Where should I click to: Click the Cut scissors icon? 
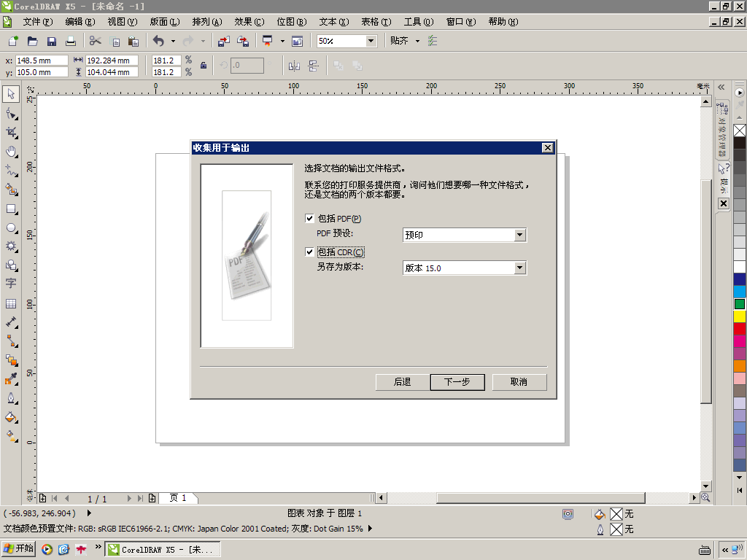[x=96, y=42]
